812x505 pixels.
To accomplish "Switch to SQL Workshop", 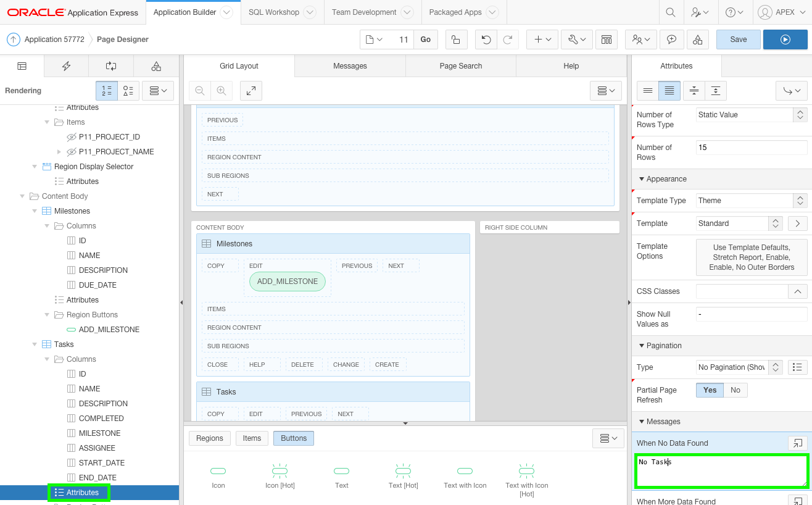I will [274, 12].
